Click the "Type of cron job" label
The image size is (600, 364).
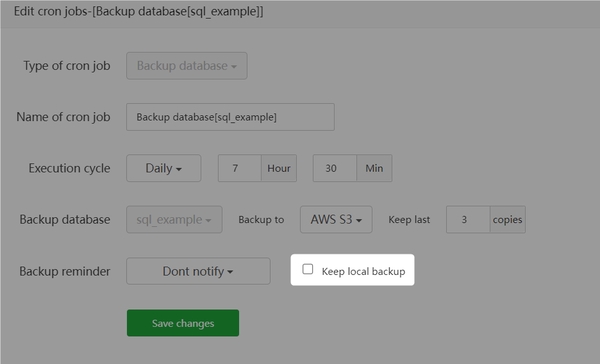click(67, 66)
